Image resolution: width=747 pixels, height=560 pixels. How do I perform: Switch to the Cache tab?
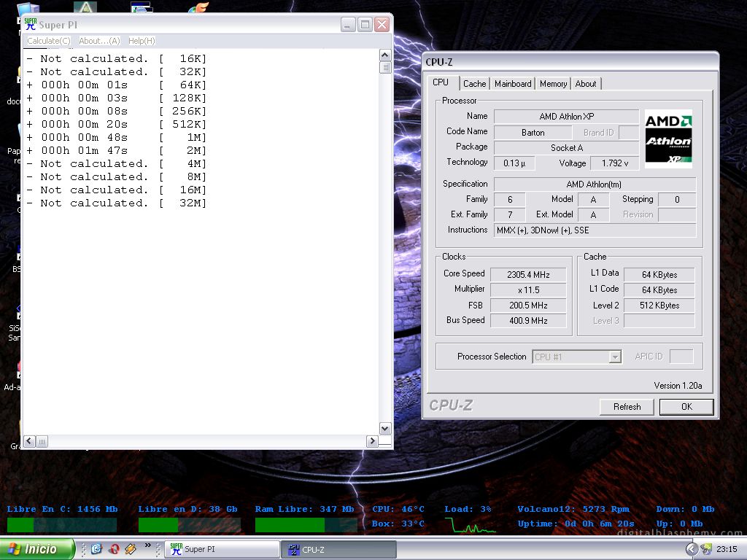[474, 84]
